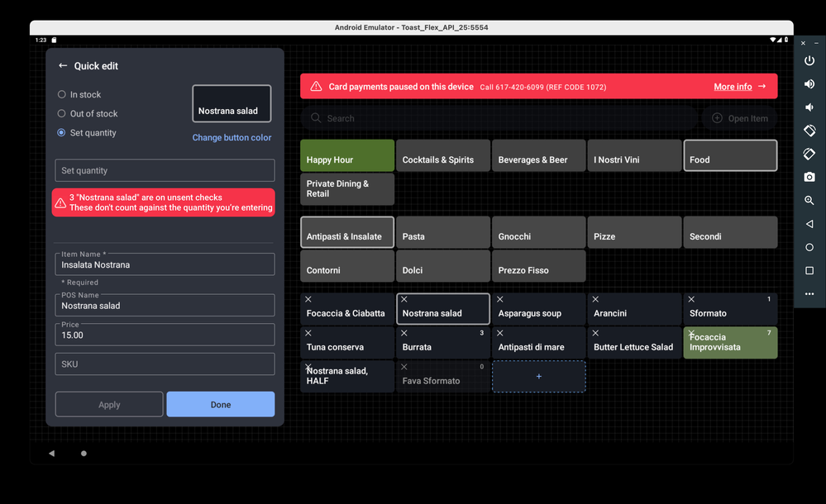Click the X icon on Arancini item

(x=595, y=300)
